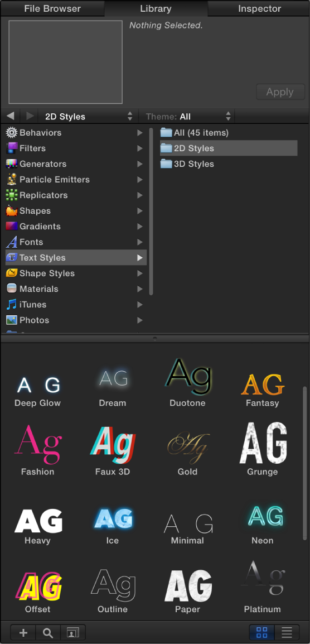Select the Minimal text style

click(188, 528)
